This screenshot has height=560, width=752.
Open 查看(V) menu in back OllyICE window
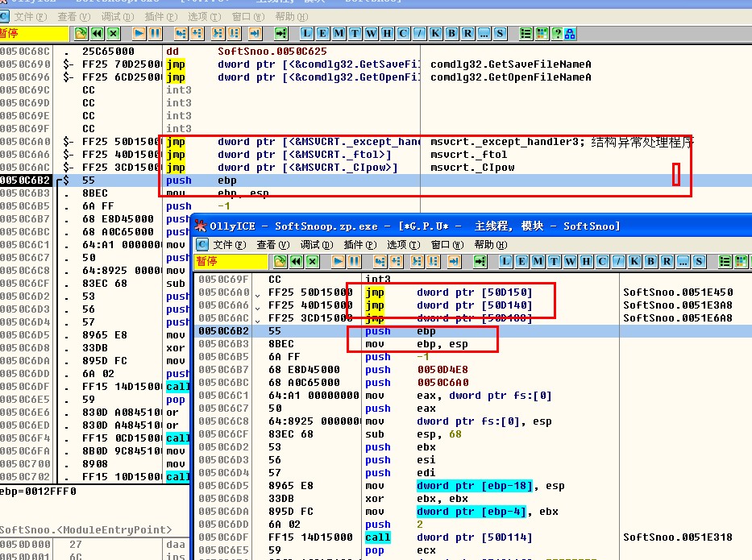click(74, 17)
